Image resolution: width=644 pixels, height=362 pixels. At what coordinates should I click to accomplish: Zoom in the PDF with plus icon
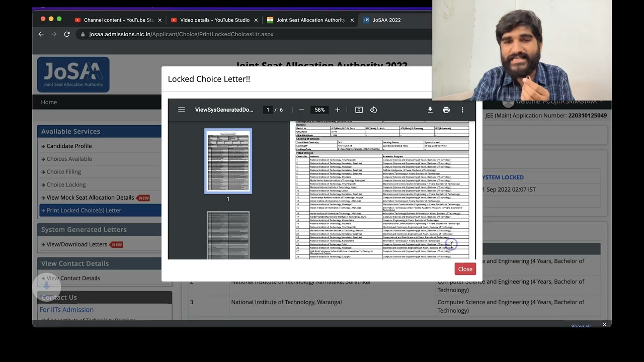click(338, 110)
